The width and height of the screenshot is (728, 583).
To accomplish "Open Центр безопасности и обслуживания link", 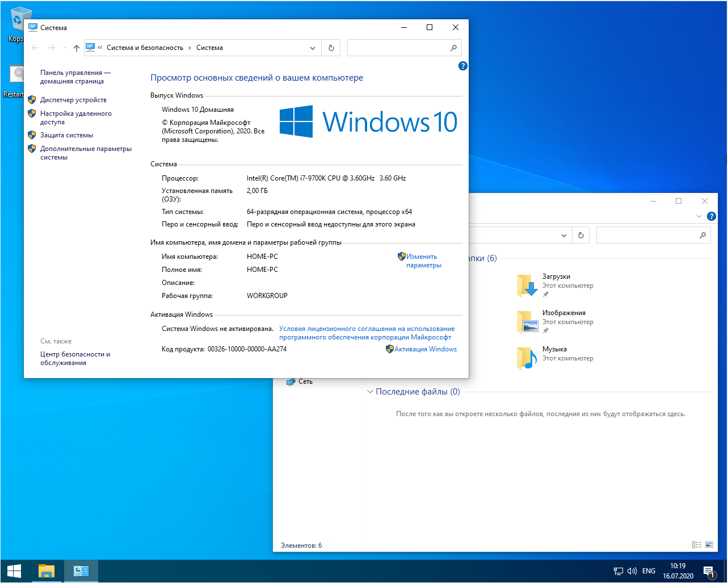I will pos(75,358).
